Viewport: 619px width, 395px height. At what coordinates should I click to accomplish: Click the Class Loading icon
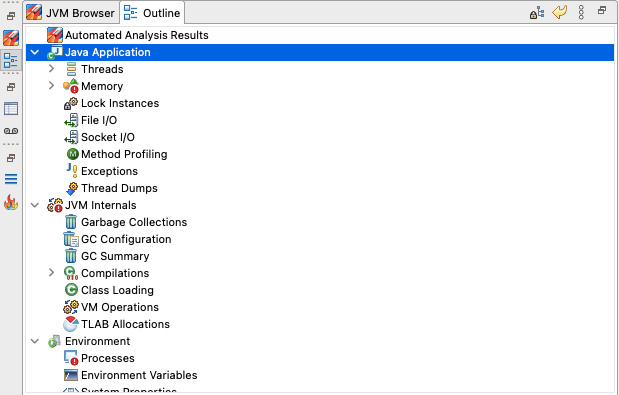71,290
